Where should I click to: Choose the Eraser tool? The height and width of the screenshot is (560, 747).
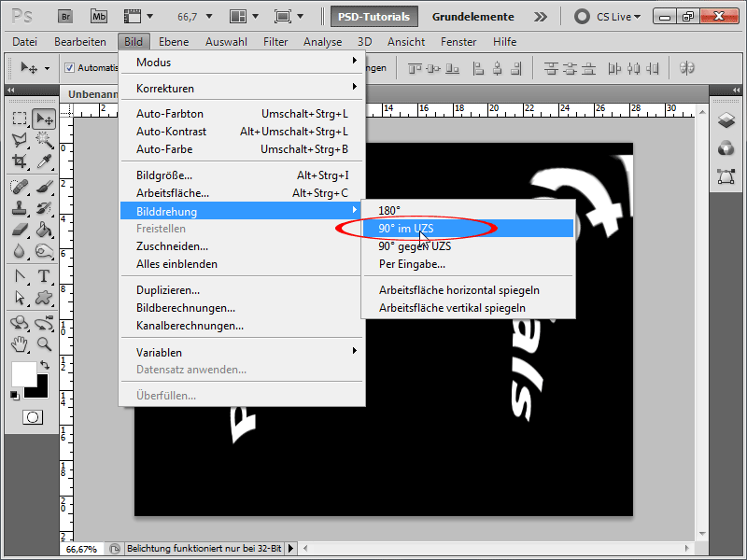tap(19, 230)
